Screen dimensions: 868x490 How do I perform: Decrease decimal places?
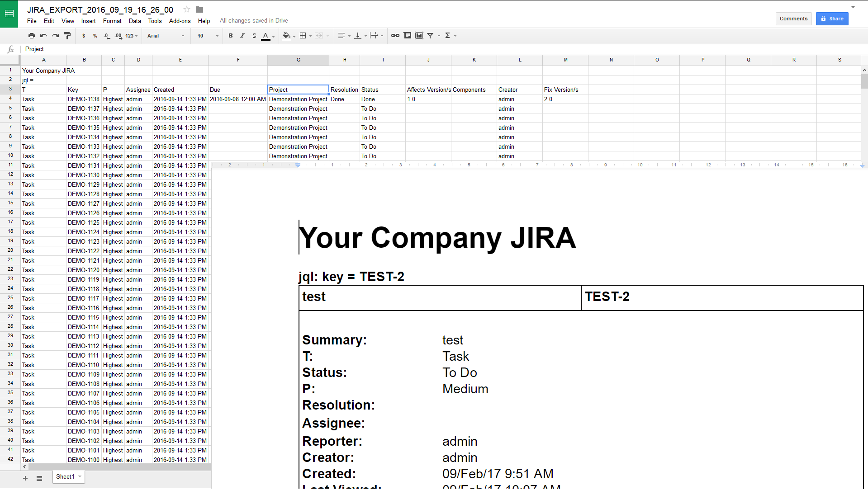[107, 36]
